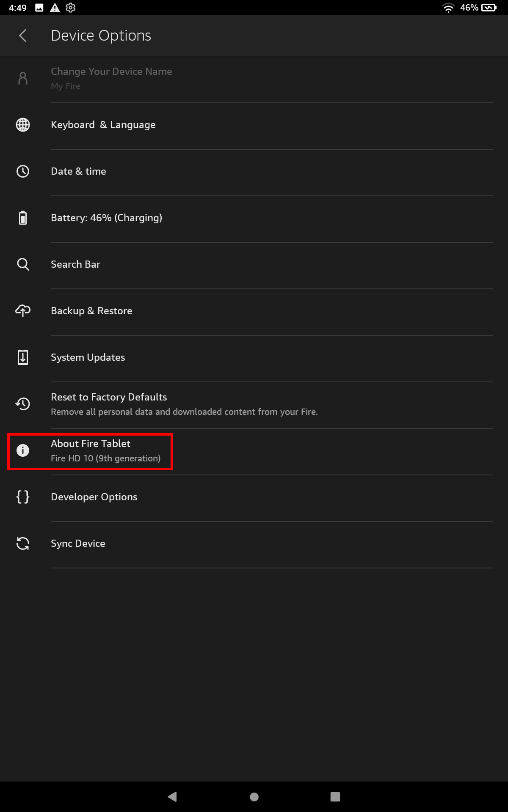Screen dimensions: 508x812
Task: Tap the Android back navigation triangle
Action: (x=172, y=797)
